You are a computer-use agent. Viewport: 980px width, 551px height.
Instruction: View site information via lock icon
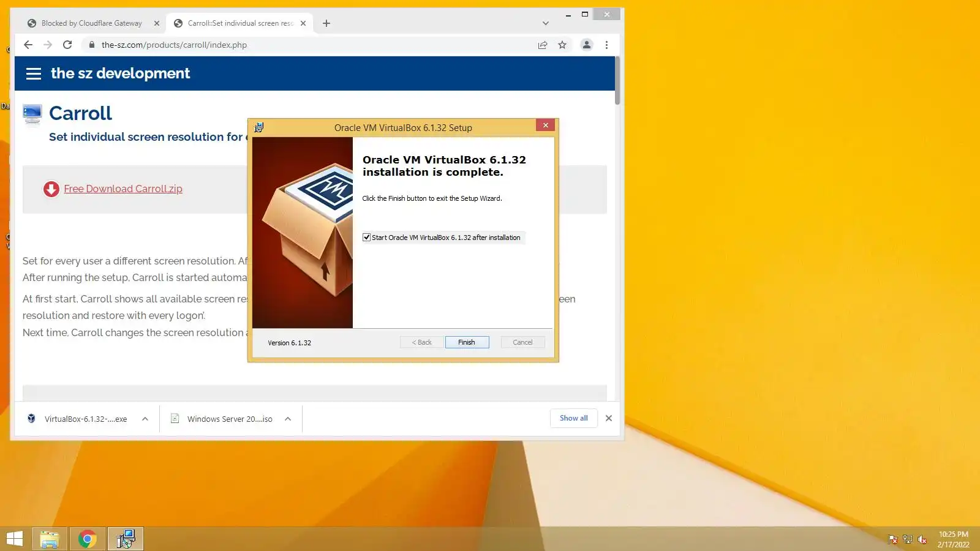click(92, 45)
